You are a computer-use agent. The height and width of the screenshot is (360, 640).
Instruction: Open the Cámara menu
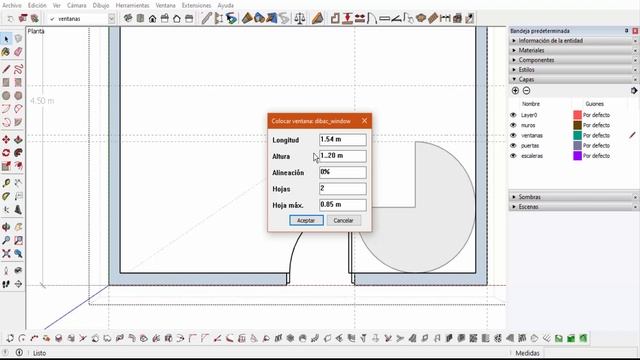coord(77,5)
